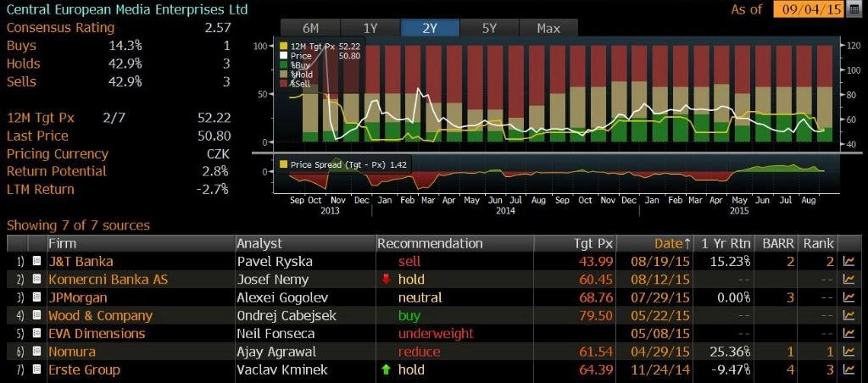Click the Central European Media Enterprises Ltd title

(x=127, y=10)
